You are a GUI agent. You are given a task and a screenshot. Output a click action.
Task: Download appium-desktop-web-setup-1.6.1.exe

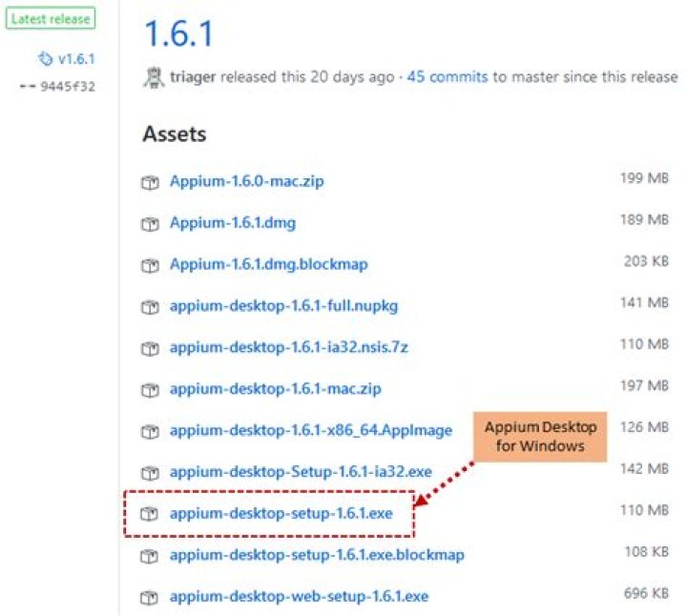pyautogui.click(x=300, y=596)
